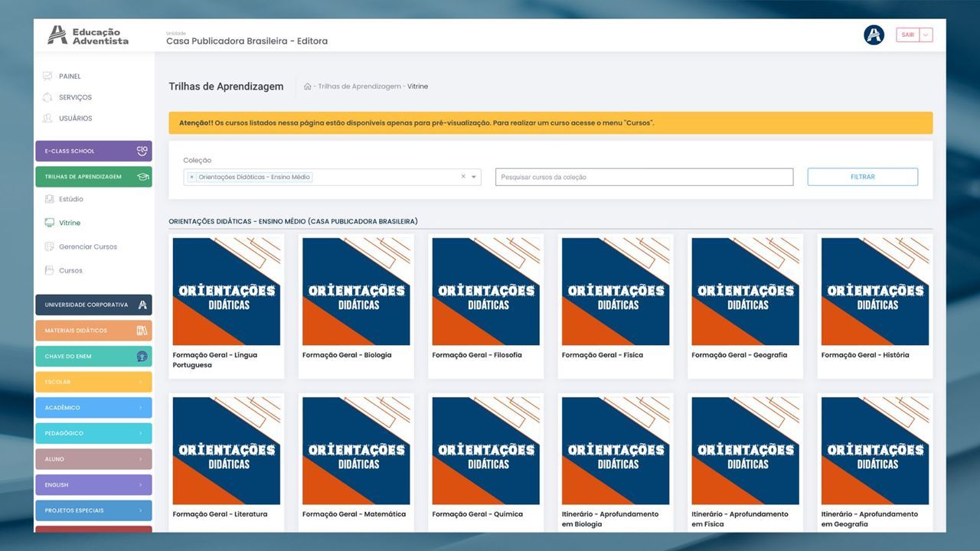Open the Formação Geral - História thumbnail
980x551 pixels.
875,292
